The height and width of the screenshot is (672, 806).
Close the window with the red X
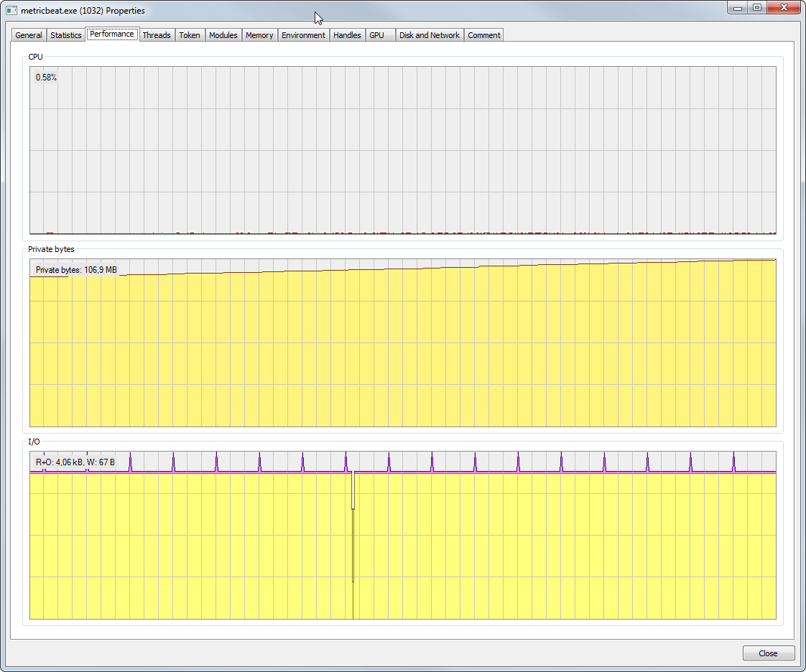[x=784, y=8]
